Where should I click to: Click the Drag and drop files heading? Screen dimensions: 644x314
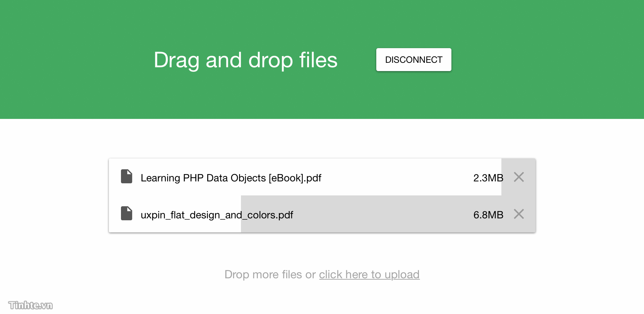(x=245, y=60)
